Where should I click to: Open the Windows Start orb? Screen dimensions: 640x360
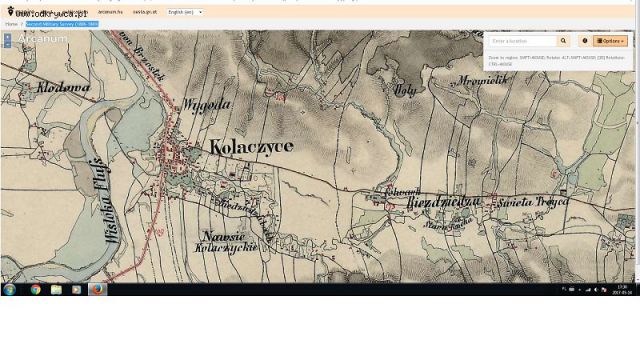[9, 289]
